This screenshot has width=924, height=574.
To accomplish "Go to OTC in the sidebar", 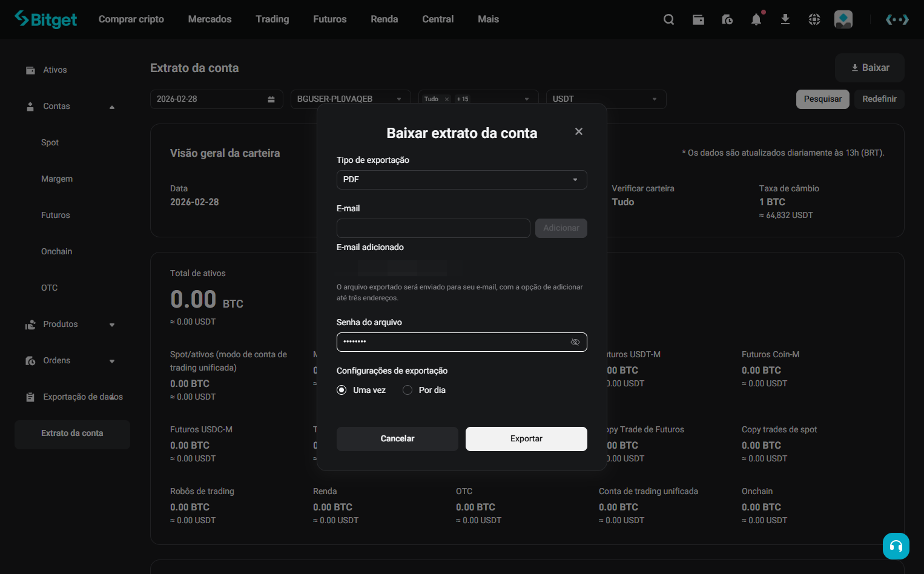I will [50, 288].
